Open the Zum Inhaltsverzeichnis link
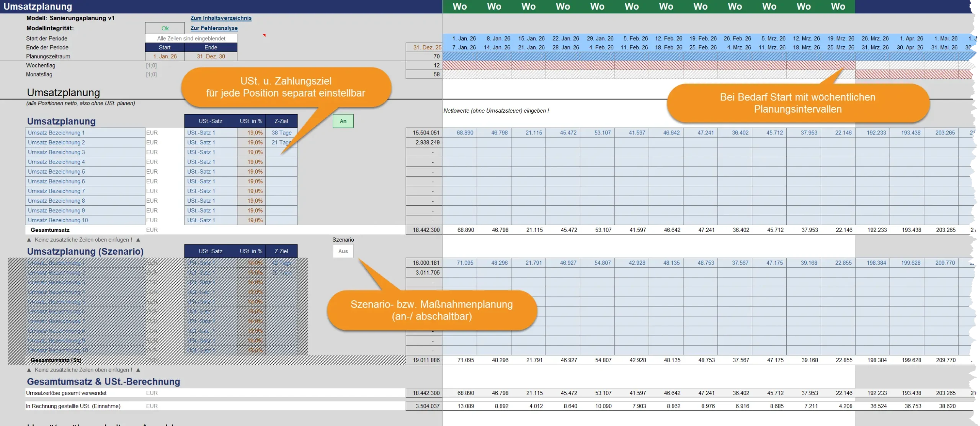 [221, 18]
